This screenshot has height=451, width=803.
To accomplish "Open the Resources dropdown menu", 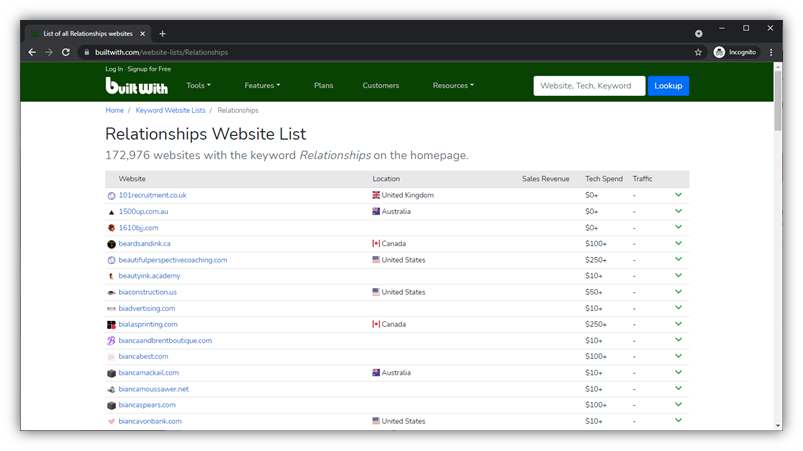I will 453,85.
